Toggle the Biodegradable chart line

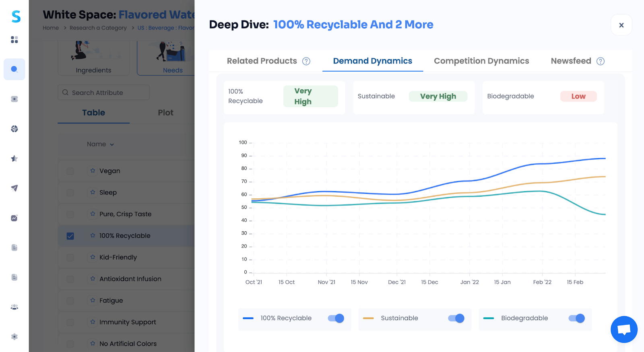click(577, 318)
